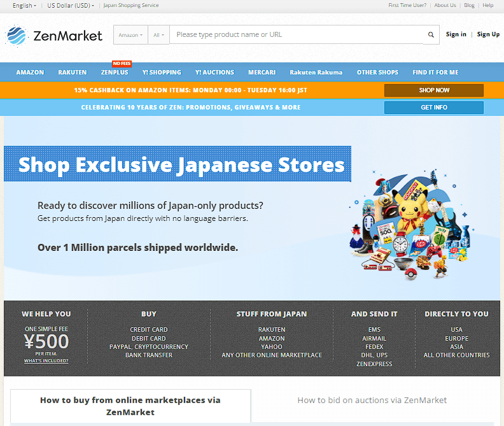
Task: Click Sign Up
Action: (x=488, y=34)
